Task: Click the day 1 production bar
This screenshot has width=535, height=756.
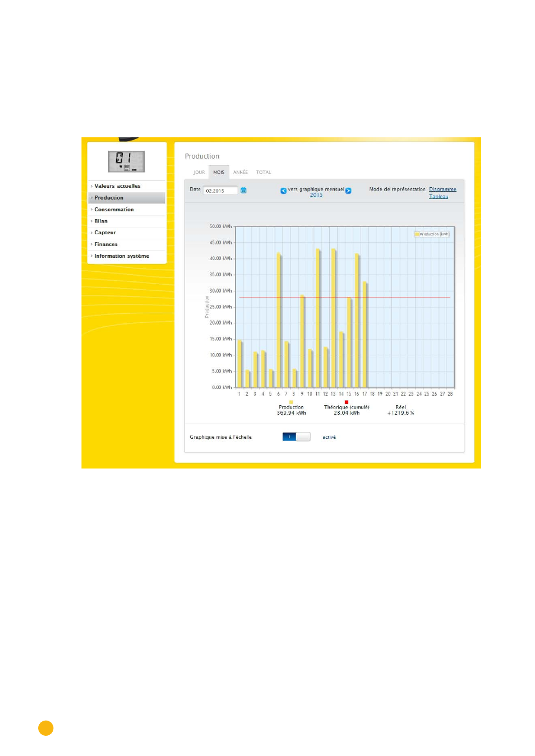Action: 239,364
